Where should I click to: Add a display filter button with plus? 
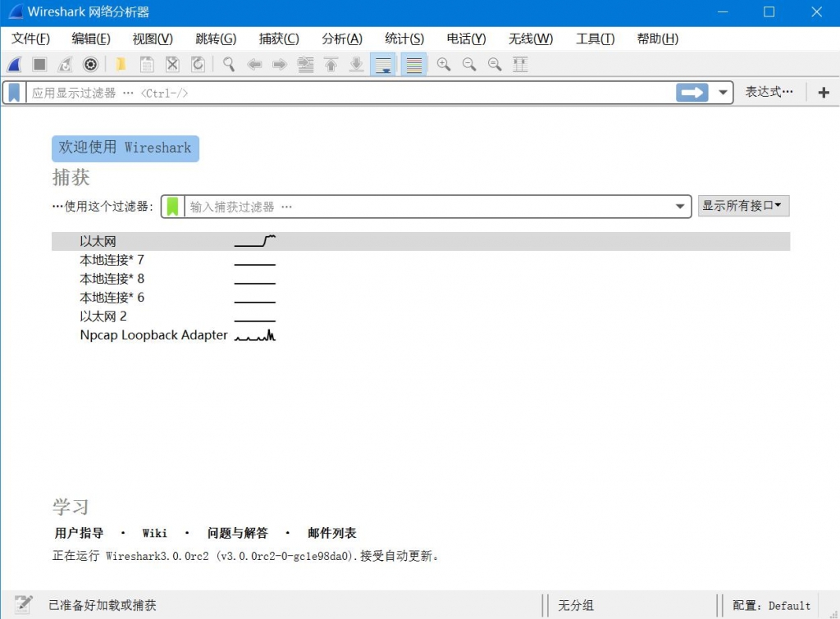824,93
